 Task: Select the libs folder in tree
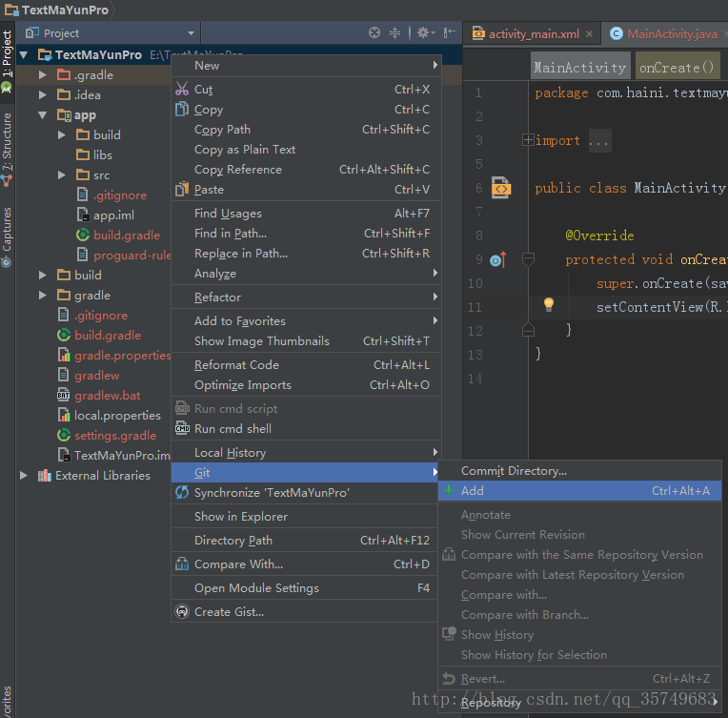tap(103, 154)
